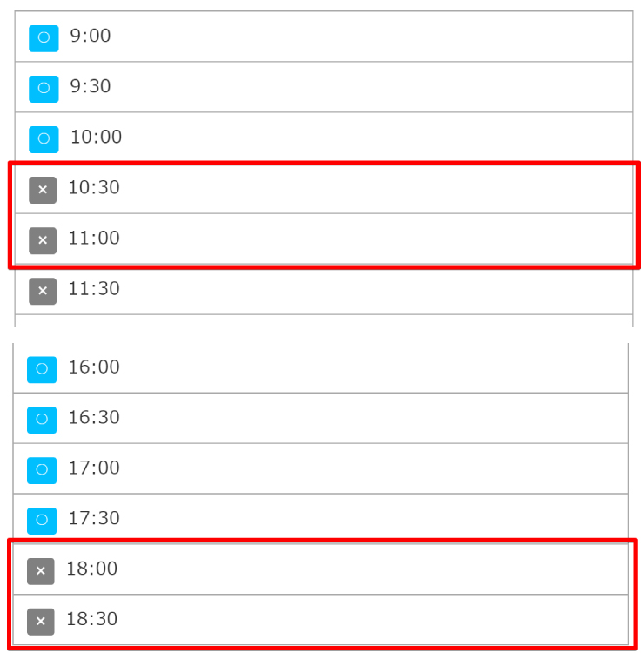Click the 17:00 time text
Viewport: 644px width, 653px height.
pos(94,468)
